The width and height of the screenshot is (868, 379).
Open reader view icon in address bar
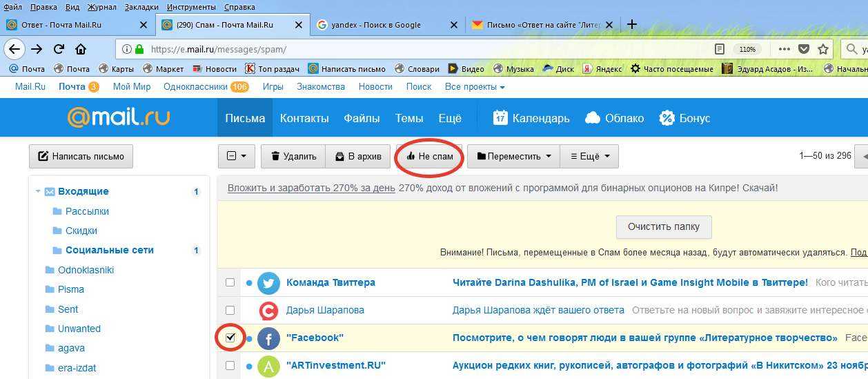(x=720, y=49)
